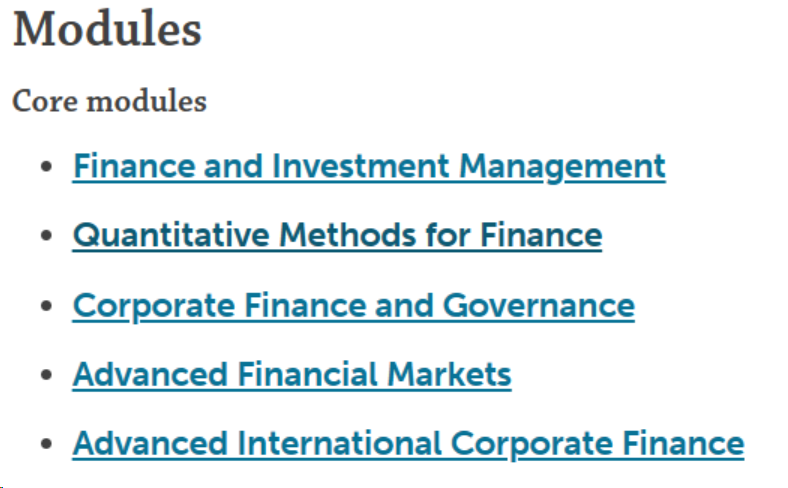Click the Core modules subheading
The width and height of the screenshot is (788, 488).
point(109,101)
